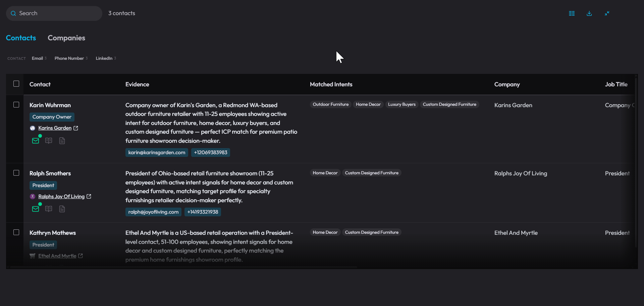The width and height of the screenshot is (644, 306).
Task: Click Home Decor tag in Kathryn Mathews row
Action: [325, 232]
